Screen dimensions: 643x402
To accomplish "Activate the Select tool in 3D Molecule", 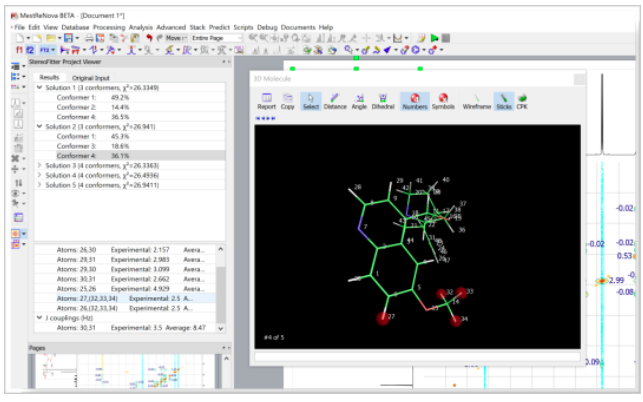I will point(311,101).
